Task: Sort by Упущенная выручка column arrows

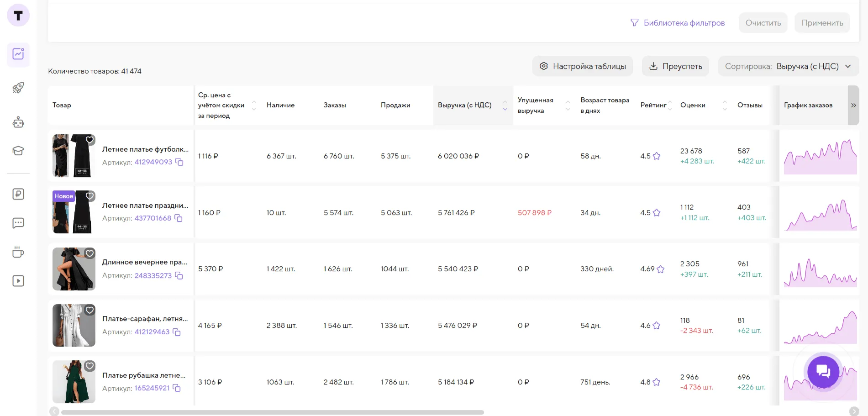Action: tap(568, 105)
